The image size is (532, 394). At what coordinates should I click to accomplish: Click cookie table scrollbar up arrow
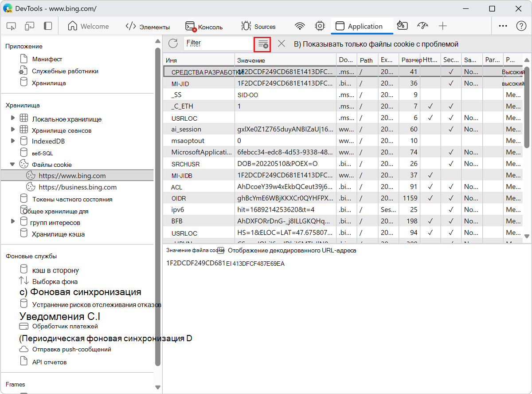pos(527,60)
